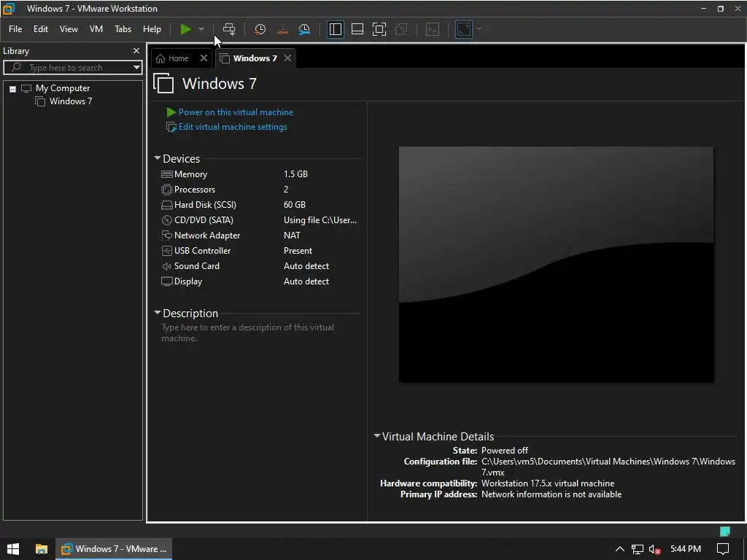Click 'Network information is not available' text
This screenshot has height=560, width=747.
click(551, 494)
